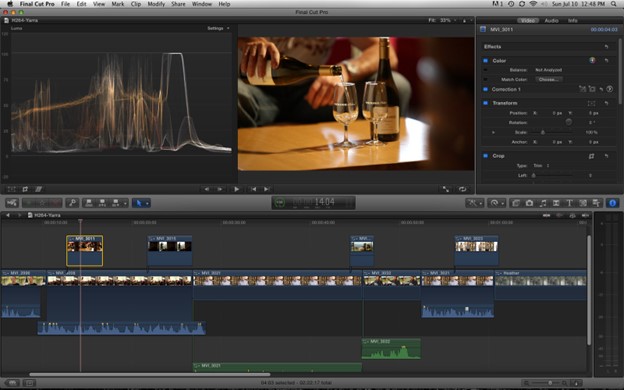Select the MVI_3011 connected clip in timeline
Screen dimensions: 624x390
pyautogui.click(x=84, y=250)
